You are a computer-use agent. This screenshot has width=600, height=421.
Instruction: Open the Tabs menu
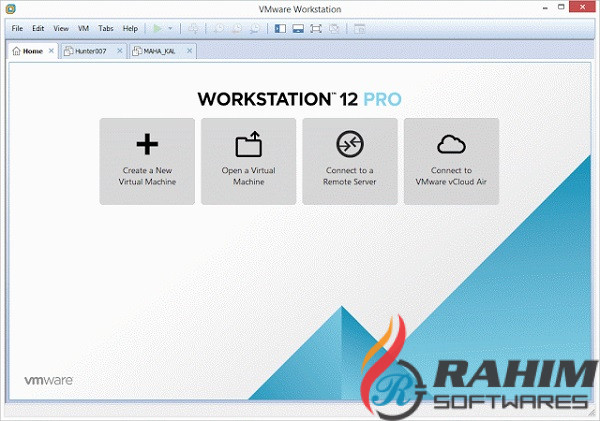tap(106, 28)
